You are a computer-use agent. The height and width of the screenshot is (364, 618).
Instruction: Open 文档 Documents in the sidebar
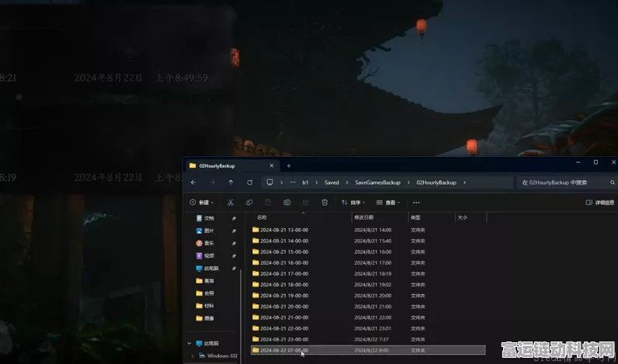[209, 218]
